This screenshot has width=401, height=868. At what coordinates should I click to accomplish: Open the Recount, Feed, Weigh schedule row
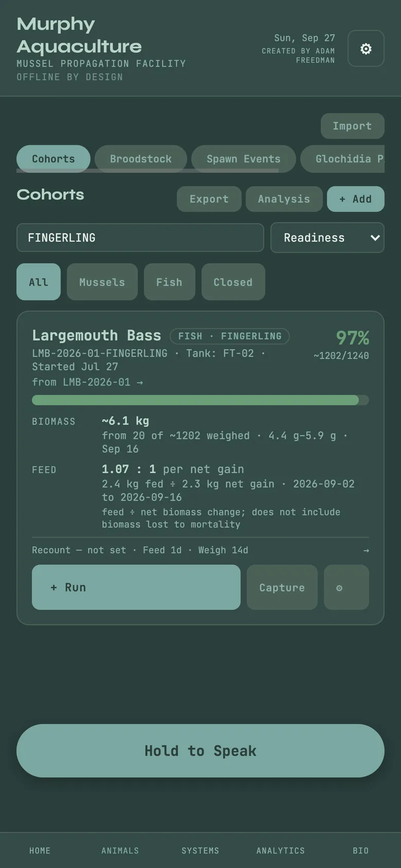point(200,550)
